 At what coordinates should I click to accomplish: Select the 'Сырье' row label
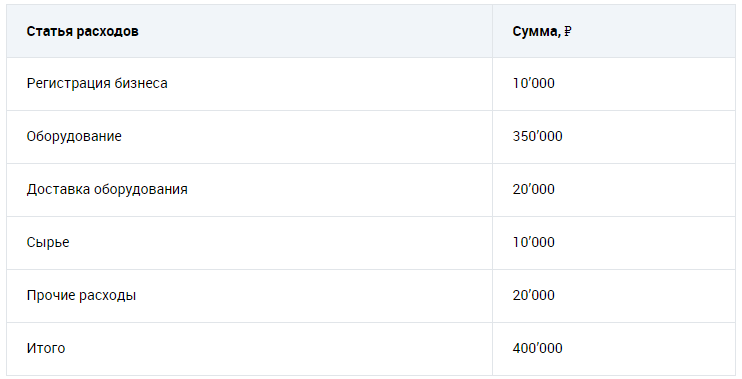pyautogui.click(x=48, y=242)
